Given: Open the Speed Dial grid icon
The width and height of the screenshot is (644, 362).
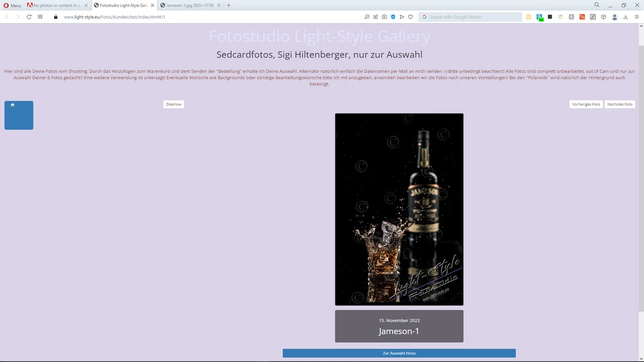Looking at the screenshot, I should pos(40,17).
